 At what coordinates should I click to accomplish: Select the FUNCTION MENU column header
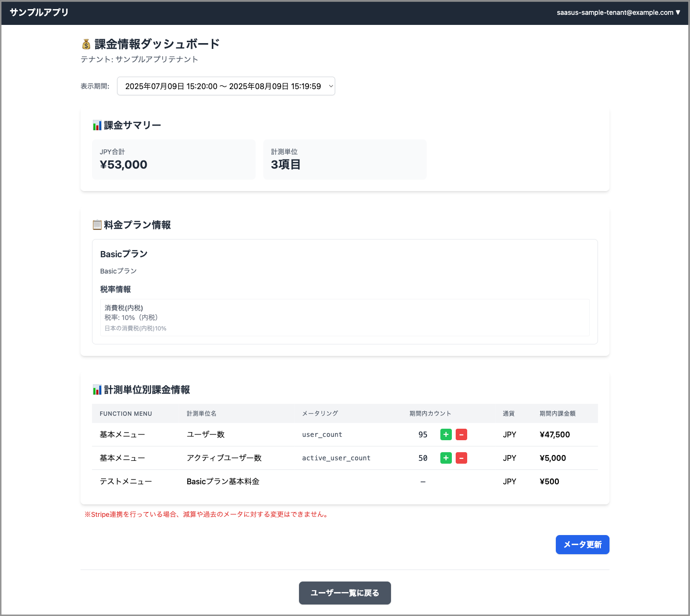tap(126, 414)
